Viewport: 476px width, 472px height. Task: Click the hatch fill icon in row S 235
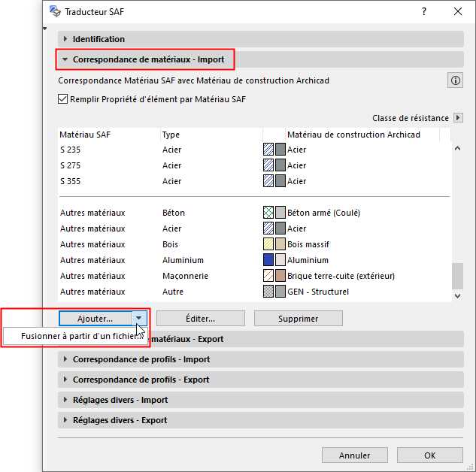pyautogui.click(x=268, y=150)
